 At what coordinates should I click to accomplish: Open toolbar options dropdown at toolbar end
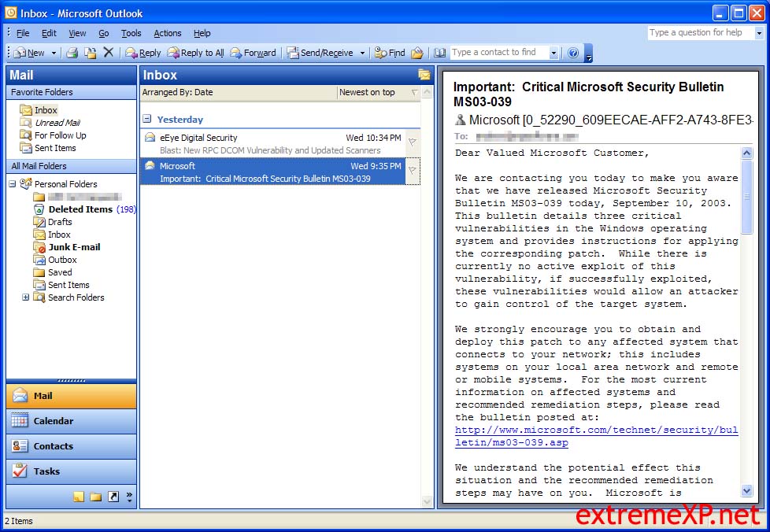[588, 53]
